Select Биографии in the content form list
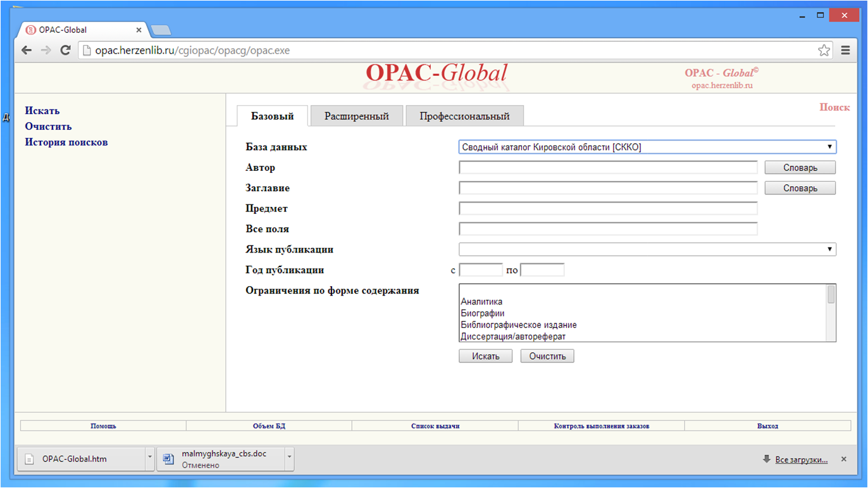868x488 pixels. pos(482,313)
